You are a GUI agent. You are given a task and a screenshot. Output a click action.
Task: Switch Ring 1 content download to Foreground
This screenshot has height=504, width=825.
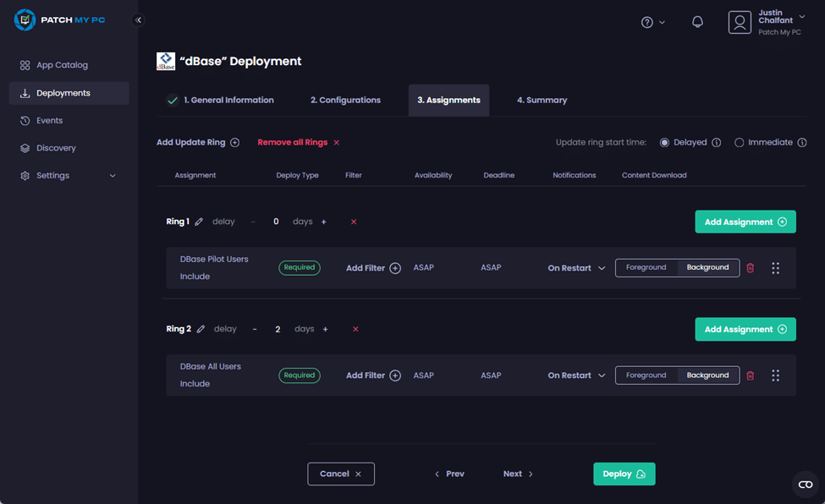(x=646, y=267)
